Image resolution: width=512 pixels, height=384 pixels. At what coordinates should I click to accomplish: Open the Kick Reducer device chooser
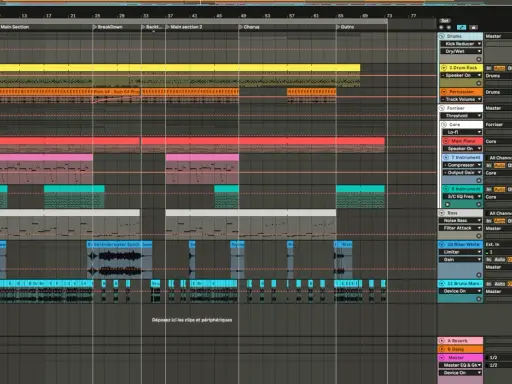click(461, 44)
